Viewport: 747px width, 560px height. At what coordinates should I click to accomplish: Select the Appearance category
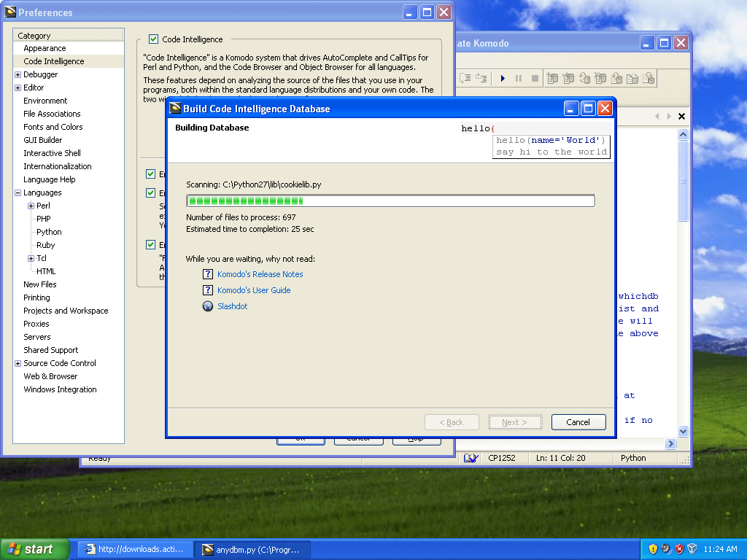pos(44,48)
